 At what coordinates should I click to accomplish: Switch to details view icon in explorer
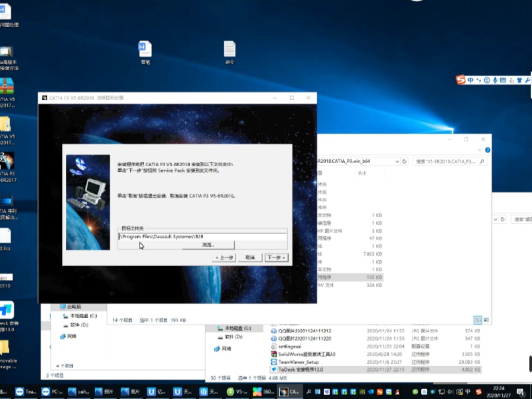coord(478,320)
